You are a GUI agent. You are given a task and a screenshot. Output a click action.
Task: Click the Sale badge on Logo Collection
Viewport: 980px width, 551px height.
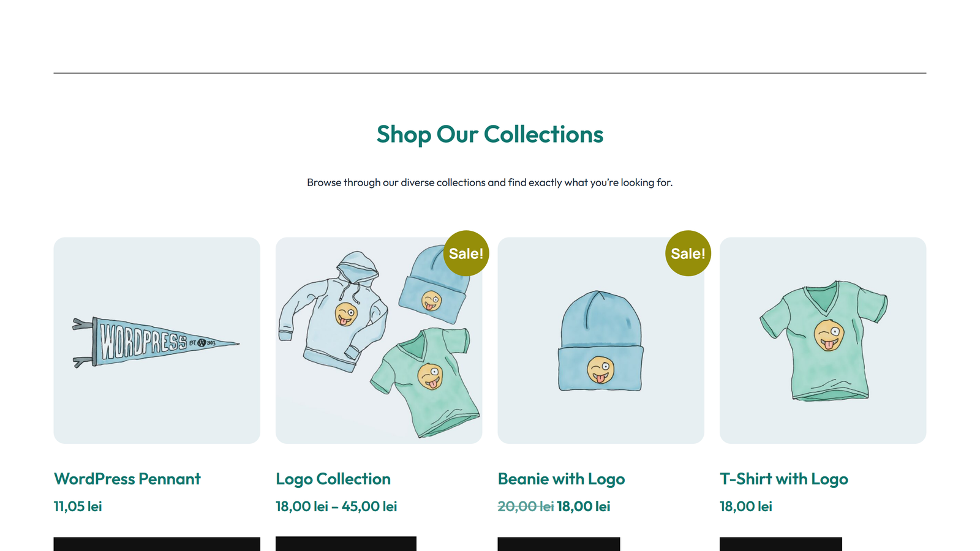(466, 253)
